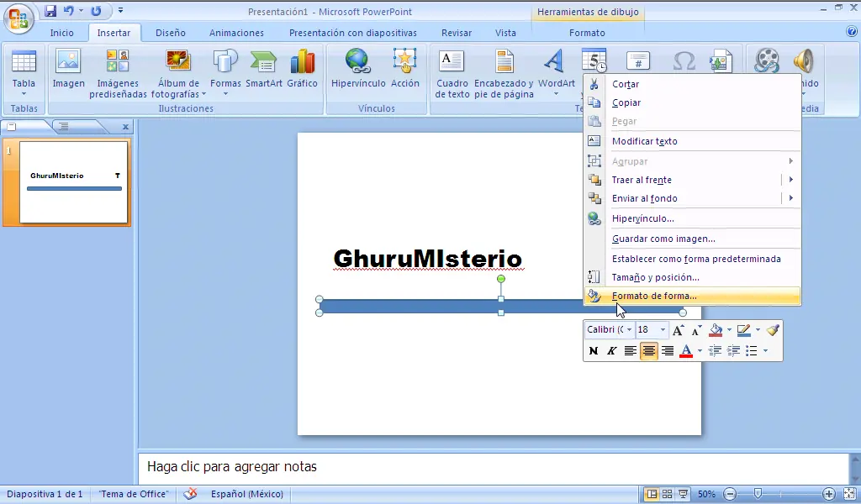The width and height of the screenshot is (861, 504).
Task: Insert slide number icon
Action: [x=638, y=60]
